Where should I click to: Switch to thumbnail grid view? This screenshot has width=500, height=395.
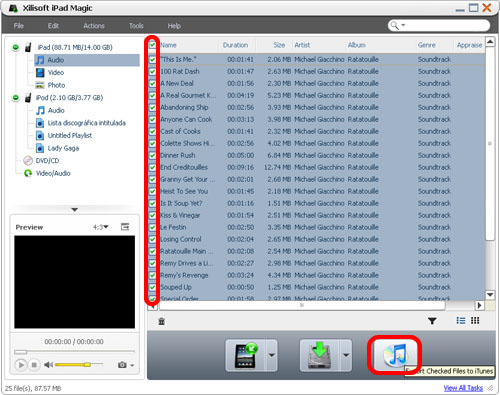point(475,321)
